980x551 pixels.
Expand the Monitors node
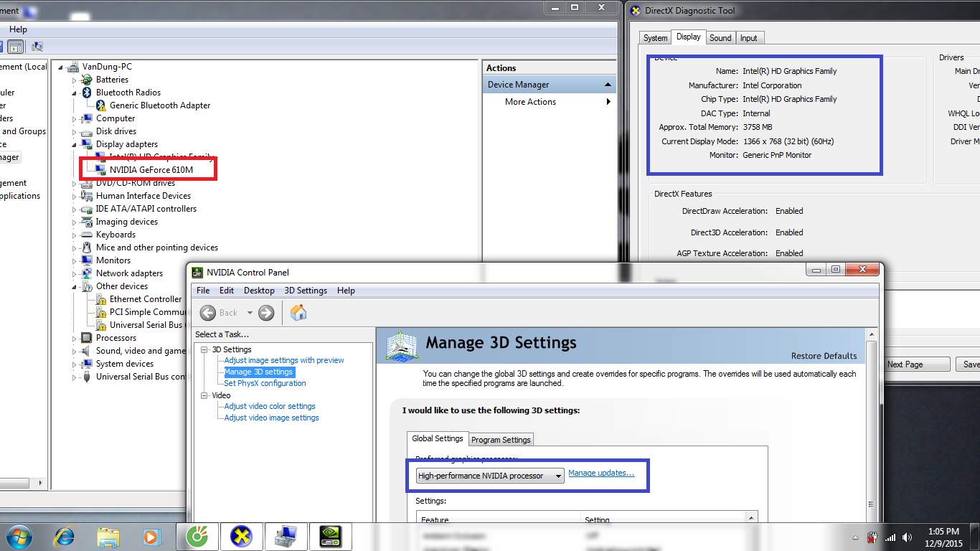pos(74,260)
